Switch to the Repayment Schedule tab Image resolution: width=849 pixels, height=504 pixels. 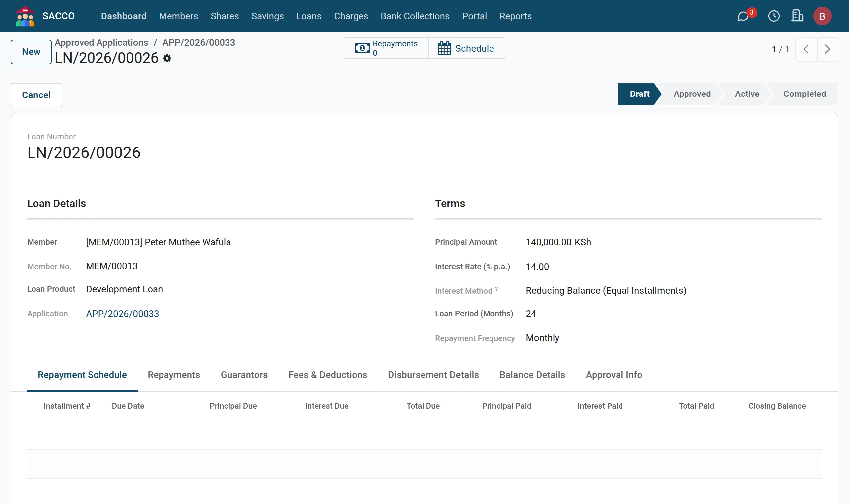click(82, 375)
